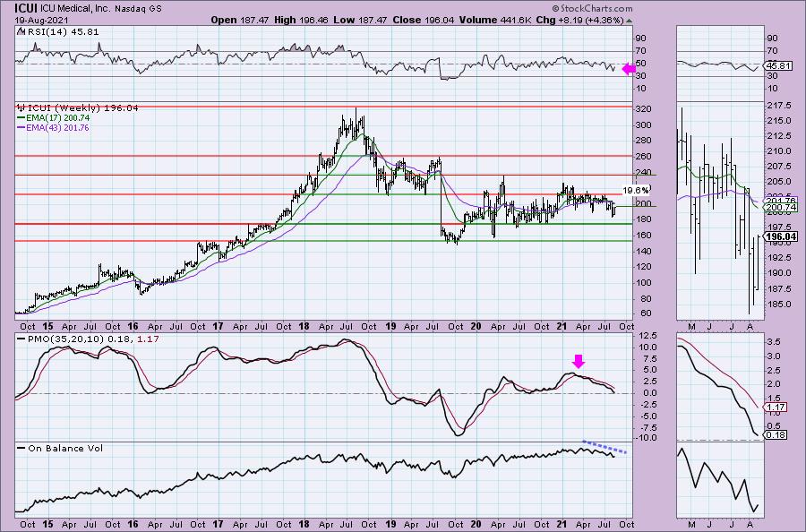The height and width of the screenshot is (532, 806).
Task: Open the StockCharts.com copyright link
Action: pyautogui.click(x=592, y=8)
